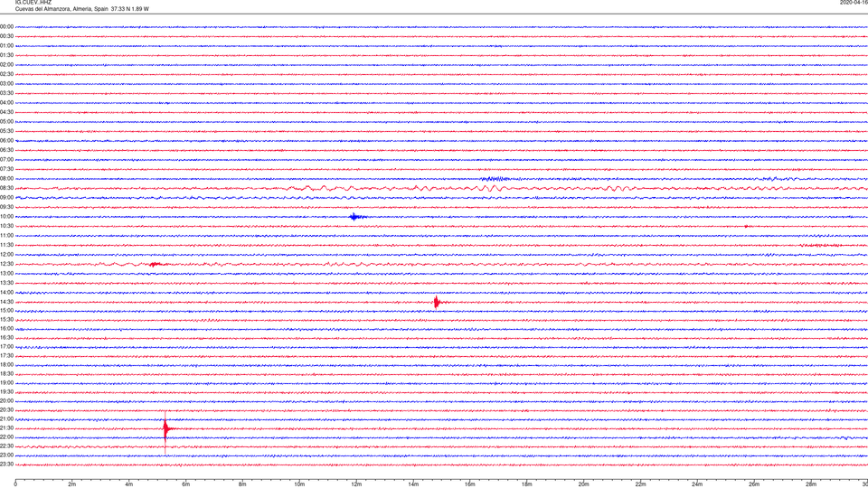Select the 10:30 time label
Screen dimensions: 868x488
tap(6, 226)
